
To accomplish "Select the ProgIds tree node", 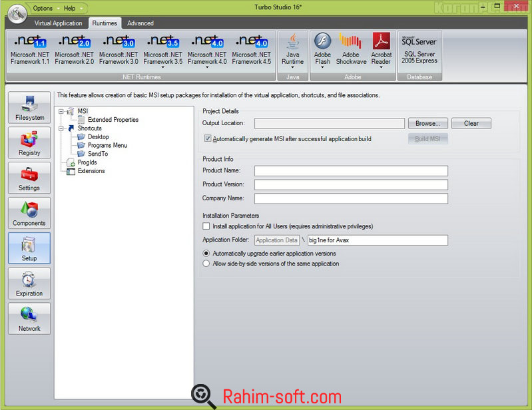I will pyautogui.click(x=87, y=162).
